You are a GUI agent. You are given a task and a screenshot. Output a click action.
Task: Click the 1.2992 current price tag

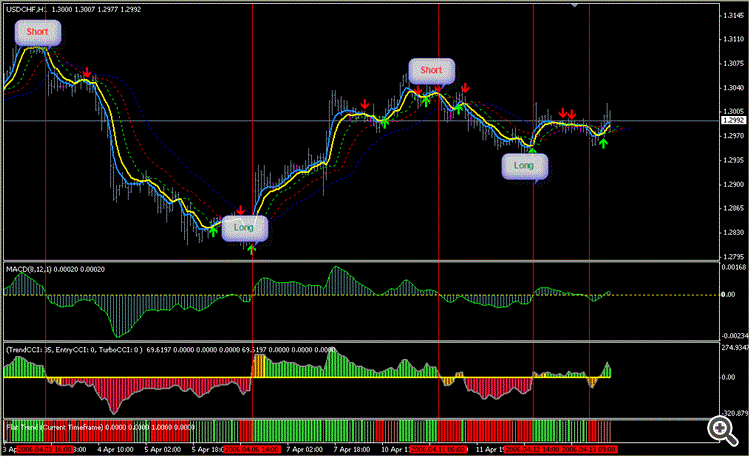tap(733, 120)
